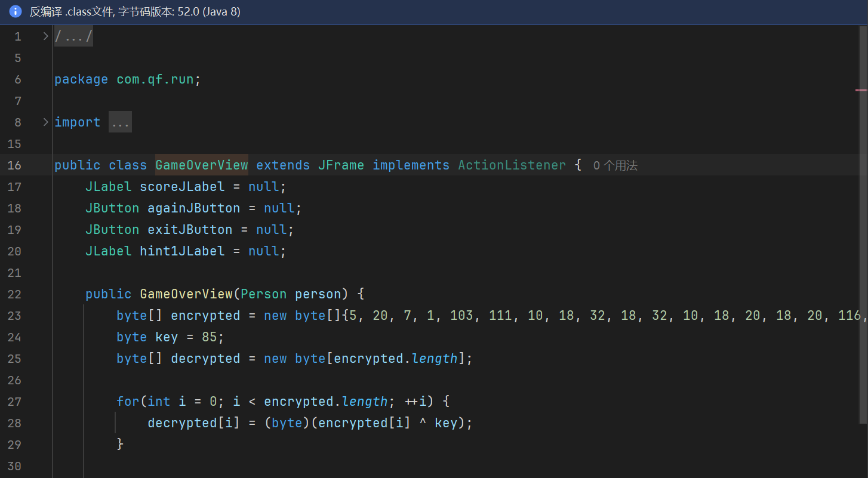Unfold the collapsed import ... placeholder

click(x=120, y=122)
